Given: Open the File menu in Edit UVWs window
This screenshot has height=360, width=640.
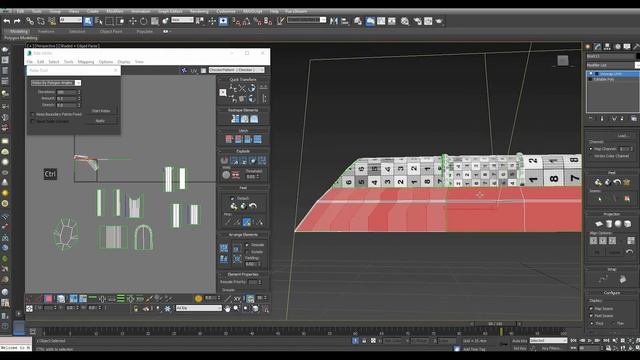Looking at the screenshot, I should (29, 62).
